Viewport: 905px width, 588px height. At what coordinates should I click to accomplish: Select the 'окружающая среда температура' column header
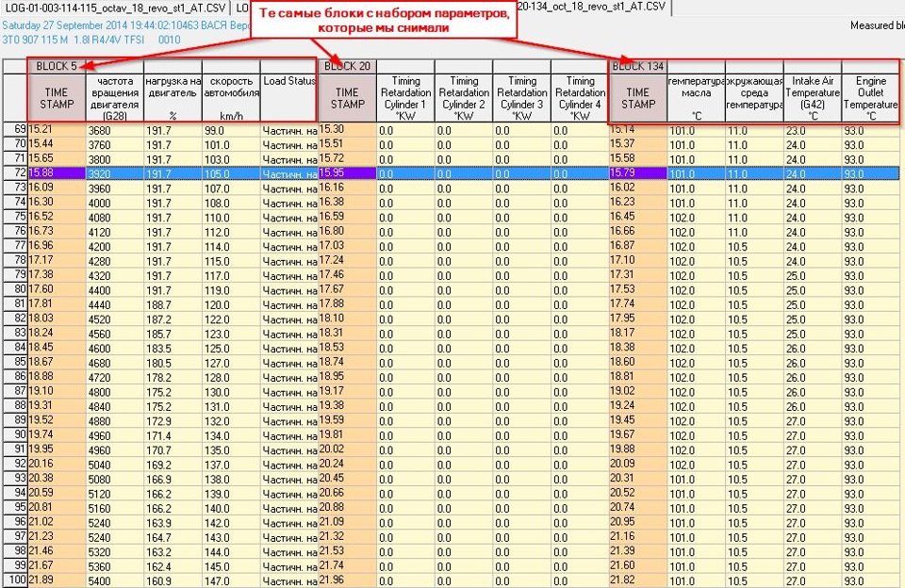(x=754, y=98)
